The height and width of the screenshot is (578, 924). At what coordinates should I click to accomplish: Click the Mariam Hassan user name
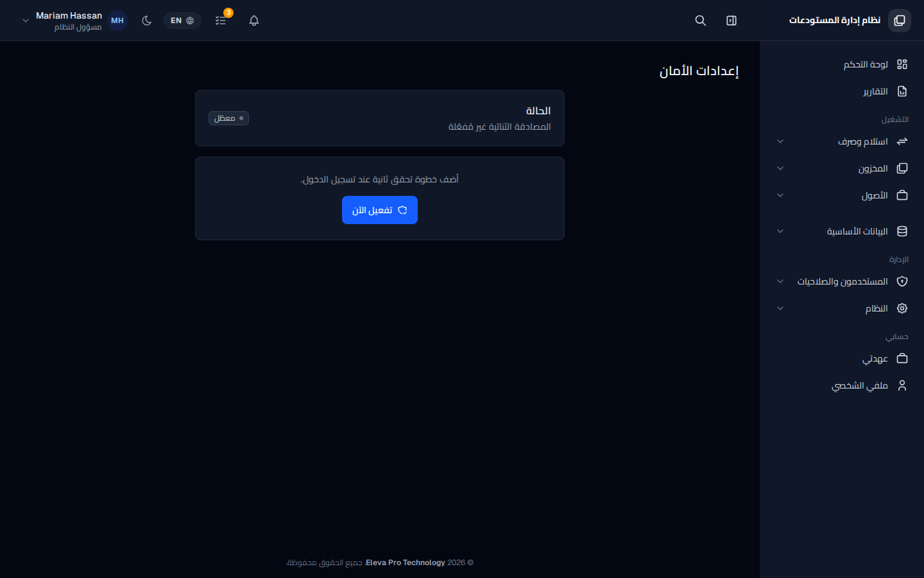[69, 15]
